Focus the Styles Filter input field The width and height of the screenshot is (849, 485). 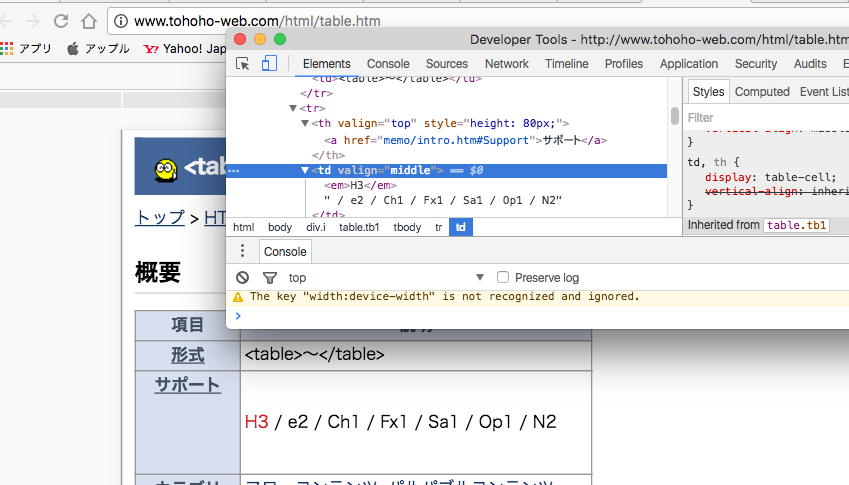(766, 117)
